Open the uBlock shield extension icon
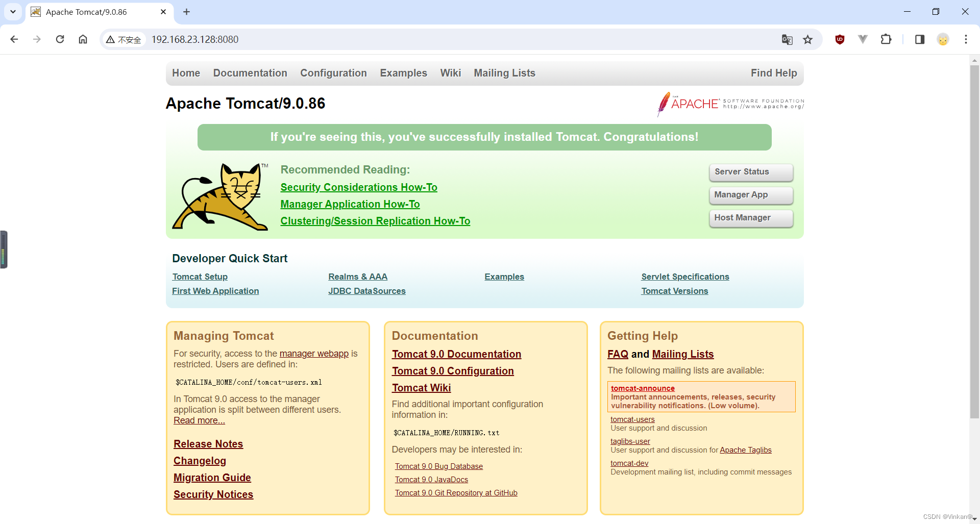The height and width of the screenshot is (524, 980). coord(840,39)
